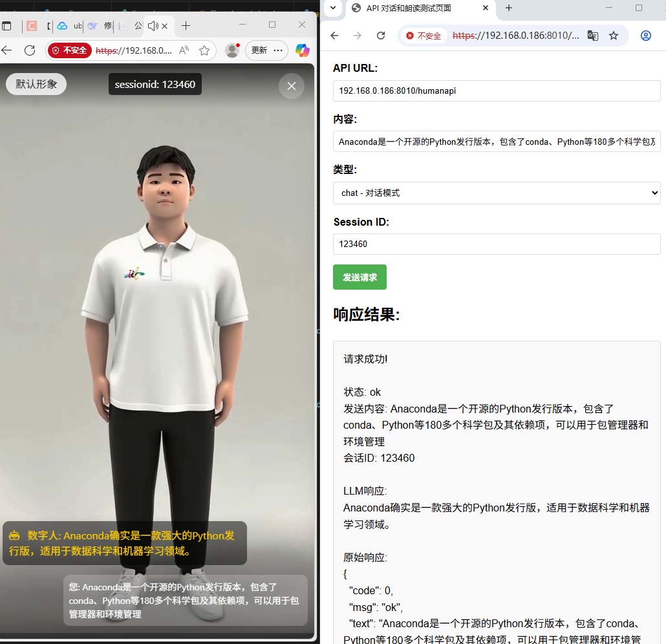Screen dimensions: 666x644
Task: Open a new tab in Chrome
Action: 509,8
